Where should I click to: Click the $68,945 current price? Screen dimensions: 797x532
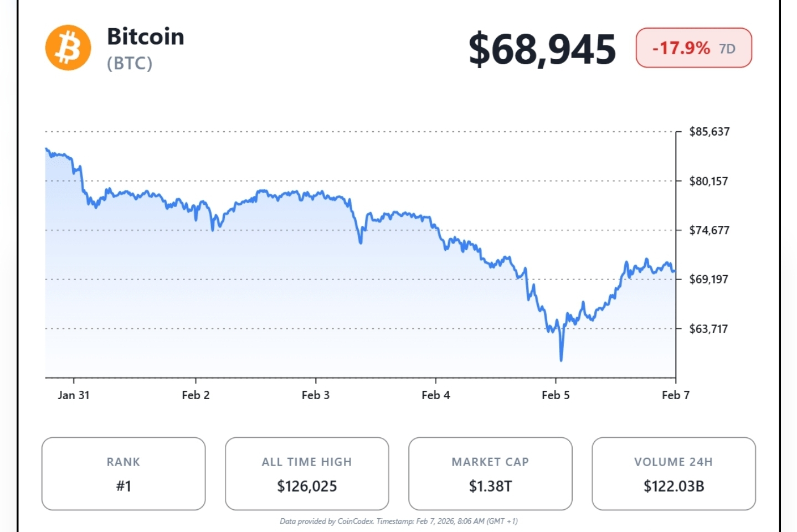pos(542,49)
